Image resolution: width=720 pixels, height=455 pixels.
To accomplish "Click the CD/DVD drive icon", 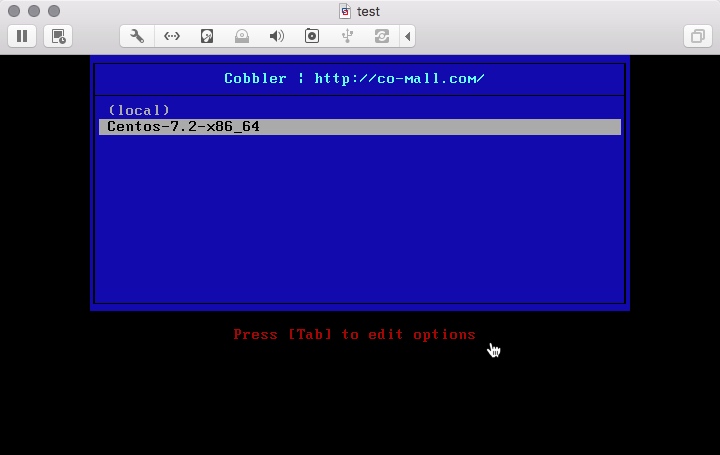I will [x=242, y=36].
